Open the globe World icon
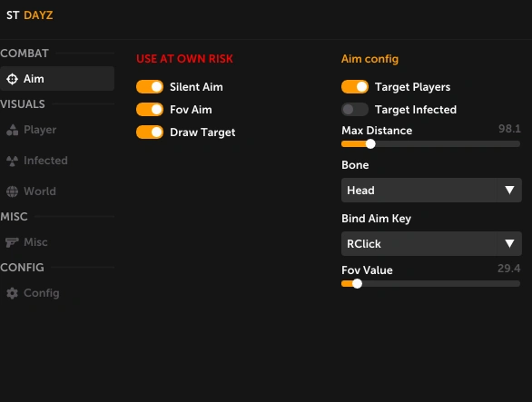Screen dimensions: 532x402 tap(12, 191)
